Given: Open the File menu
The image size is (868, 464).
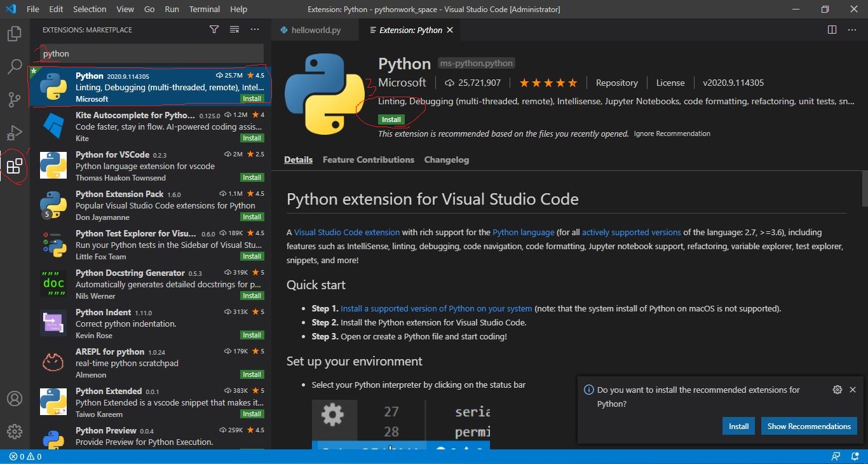Looking at the screenshot, I should (x=33, y=10).
